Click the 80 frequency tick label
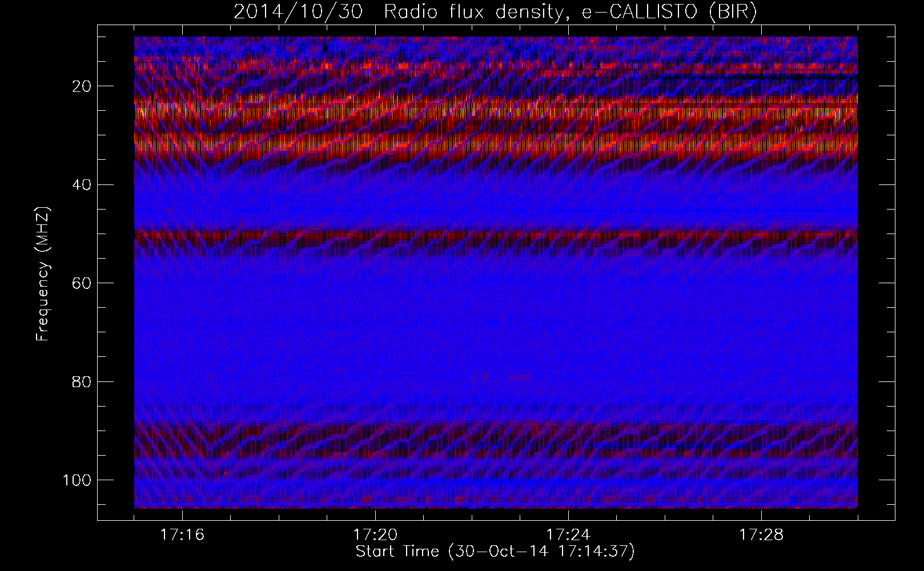The width and height of the screenshot is (924, 571). (82, 381)
